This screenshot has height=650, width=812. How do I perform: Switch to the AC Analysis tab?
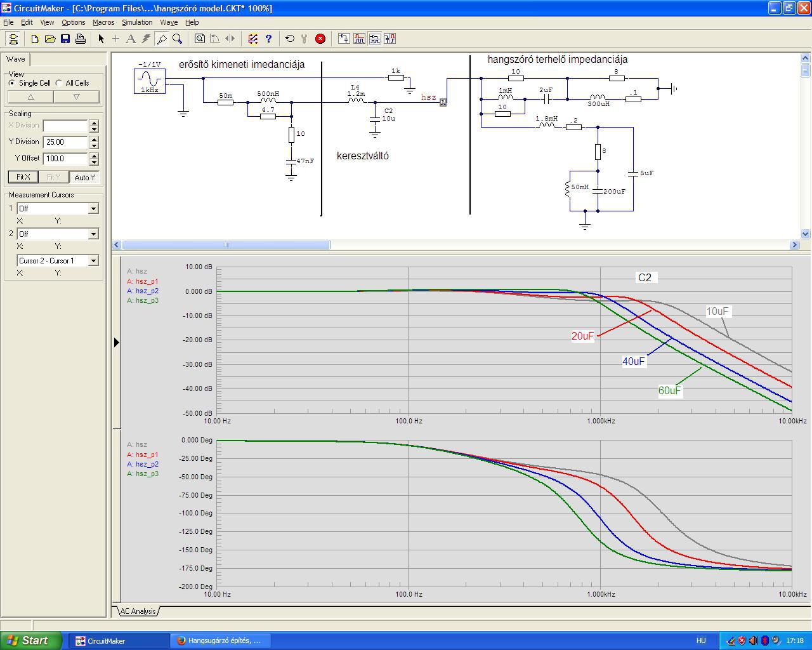tap(138, 611)
